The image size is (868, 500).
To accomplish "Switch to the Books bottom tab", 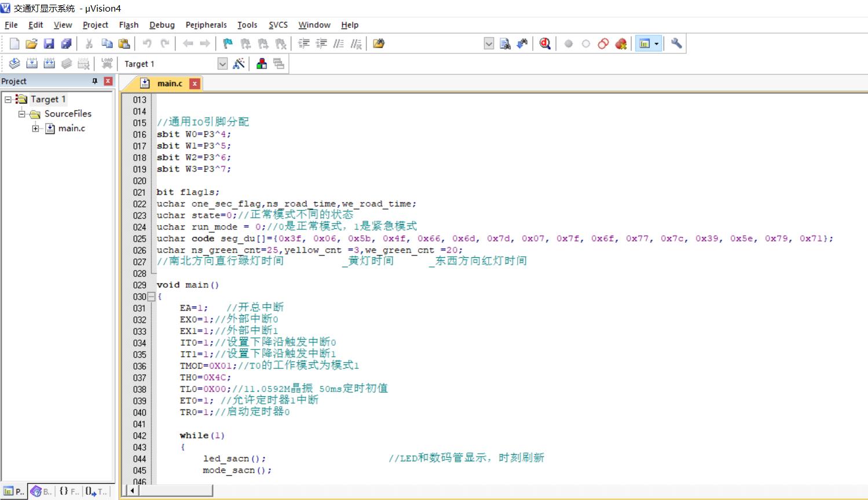I will point(41,491).
